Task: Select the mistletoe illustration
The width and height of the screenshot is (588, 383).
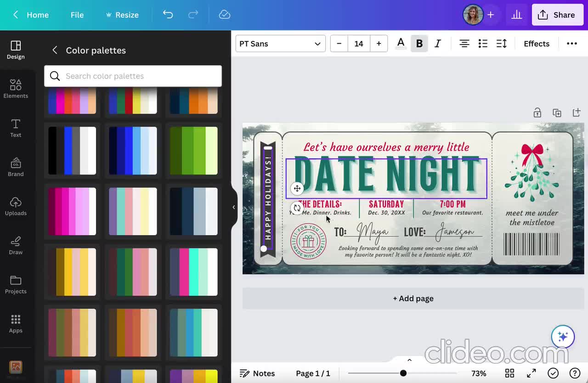Action: 532,173
